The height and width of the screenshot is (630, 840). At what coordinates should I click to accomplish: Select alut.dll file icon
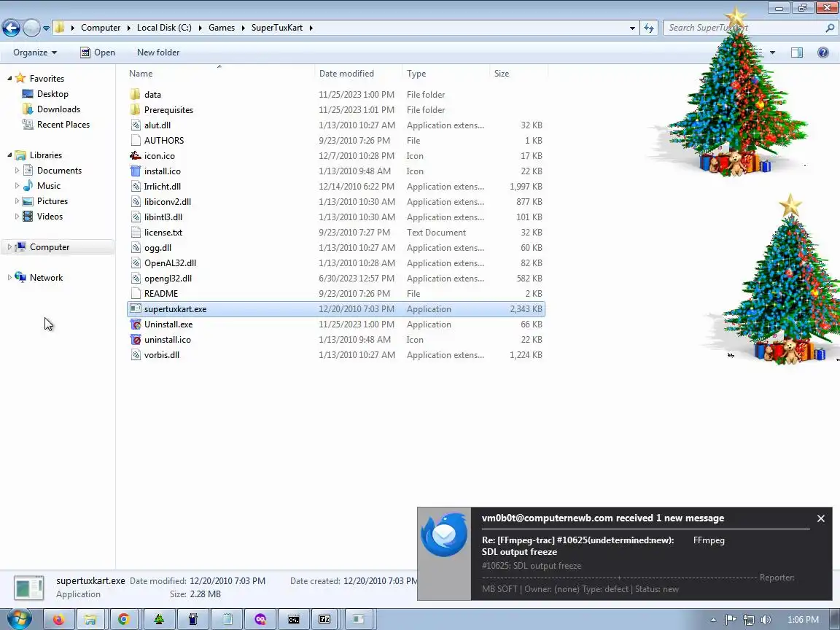point(136,125)
